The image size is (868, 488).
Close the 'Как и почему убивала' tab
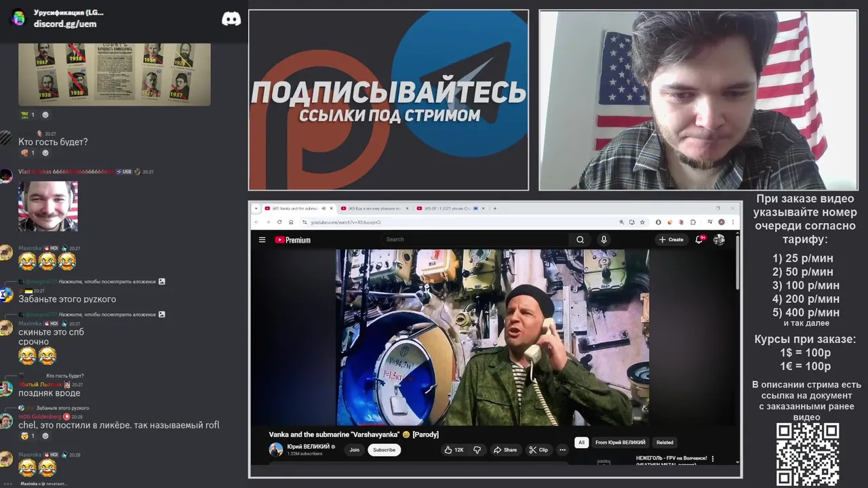[x=408, y=209]
